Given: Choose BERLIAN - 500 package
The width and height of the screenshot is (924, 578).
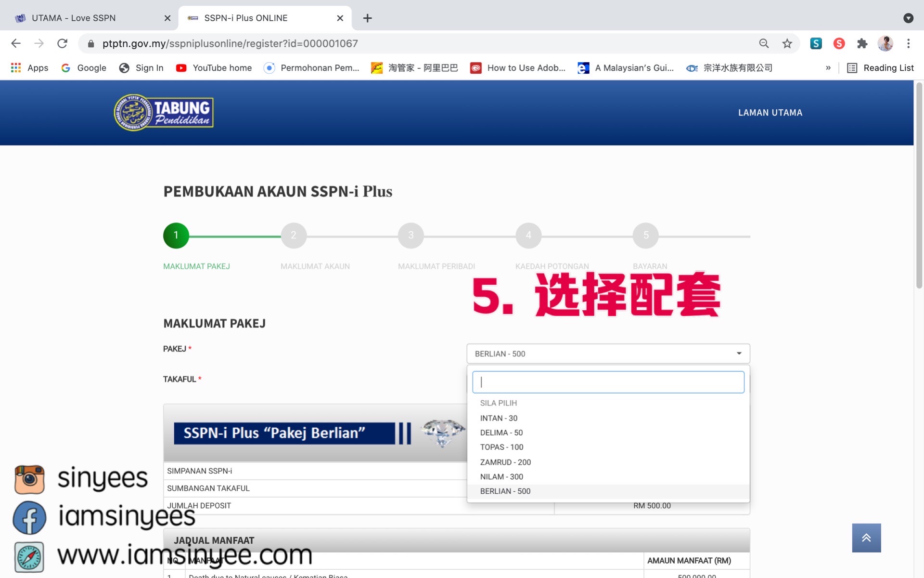Looking at the screenshot, I should [x=608, y=491].
